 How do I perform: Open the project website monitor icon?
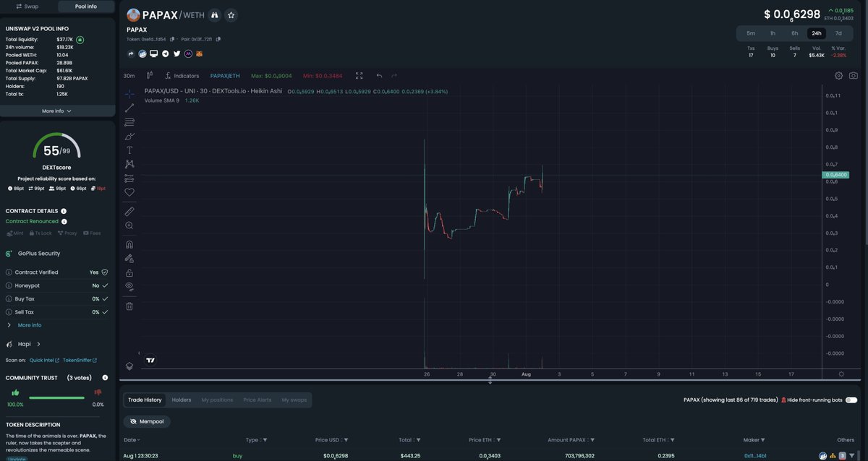154,53
